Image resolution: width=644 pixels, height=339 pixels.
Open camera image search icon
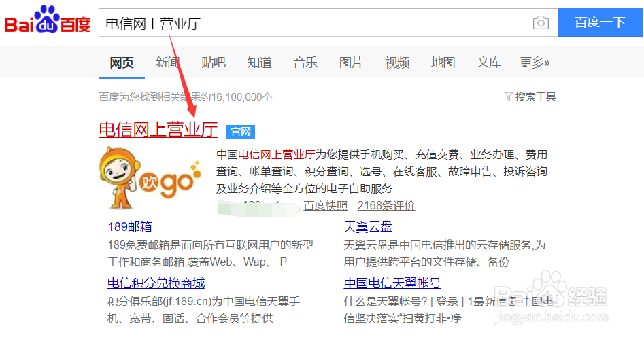coord(541,22)
